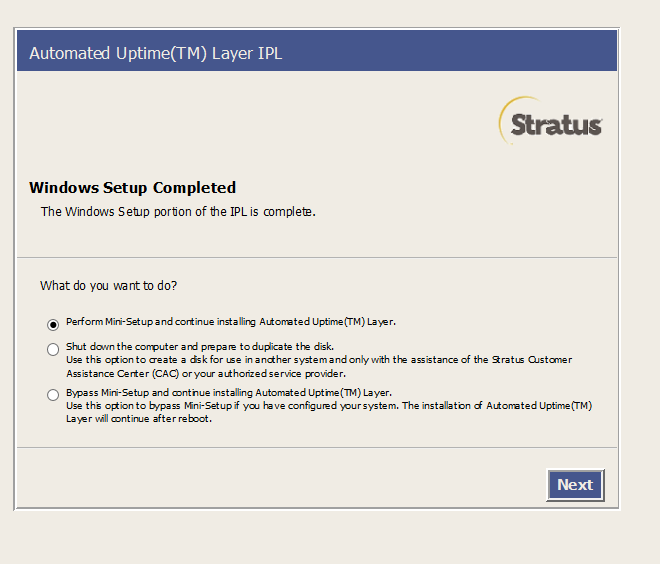Select the Bypass Mini-Setup radio button
660x564 pixels.
[53, 395]
